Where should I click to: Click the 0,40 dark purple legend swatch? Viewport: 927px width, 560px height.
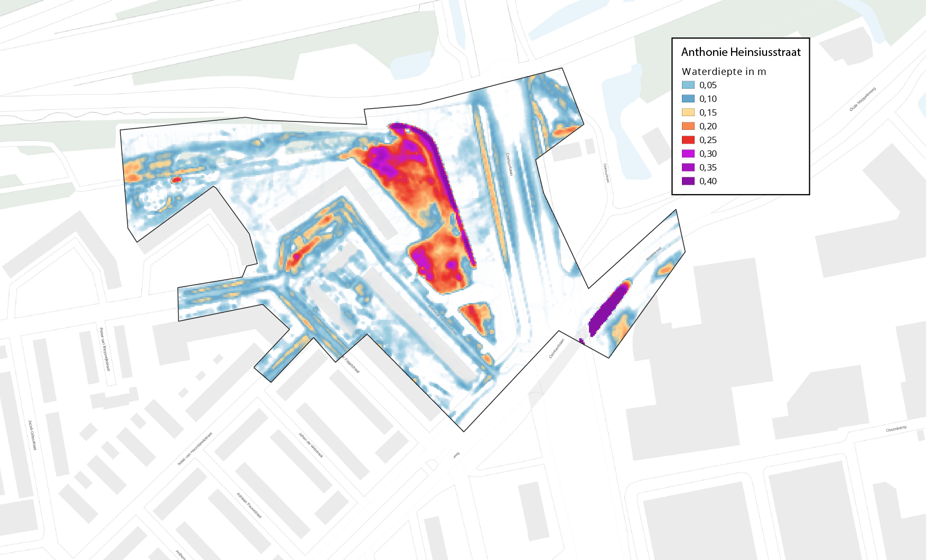point(688,181)
